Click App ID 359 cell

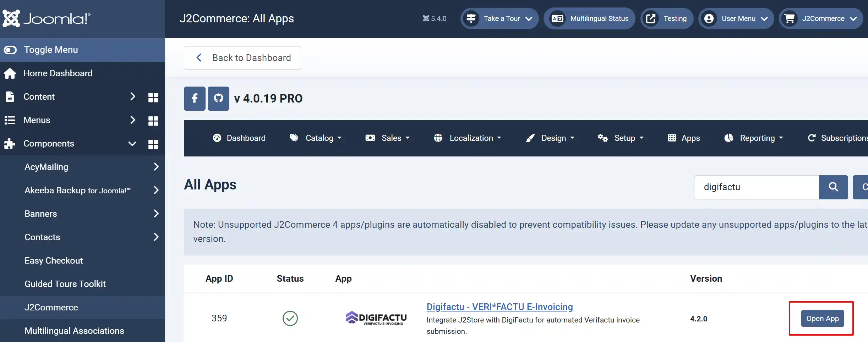[x=219, y=318]
